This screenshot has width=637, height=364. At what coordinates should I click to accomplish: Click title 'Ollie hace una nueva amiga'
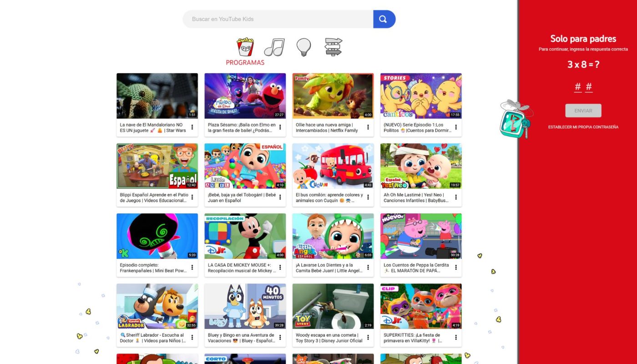tap(327, 127)
